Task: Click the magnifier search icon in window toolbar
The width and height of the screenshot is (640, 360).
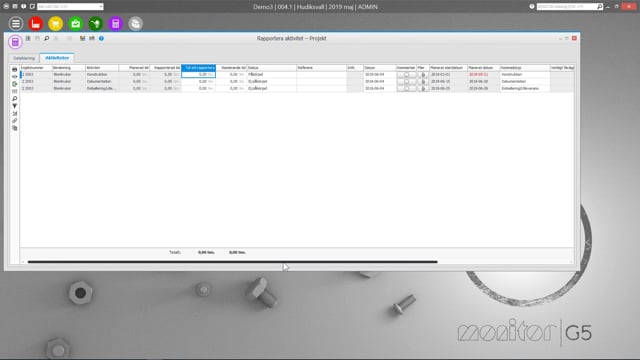Action: [x=47, y=38]
